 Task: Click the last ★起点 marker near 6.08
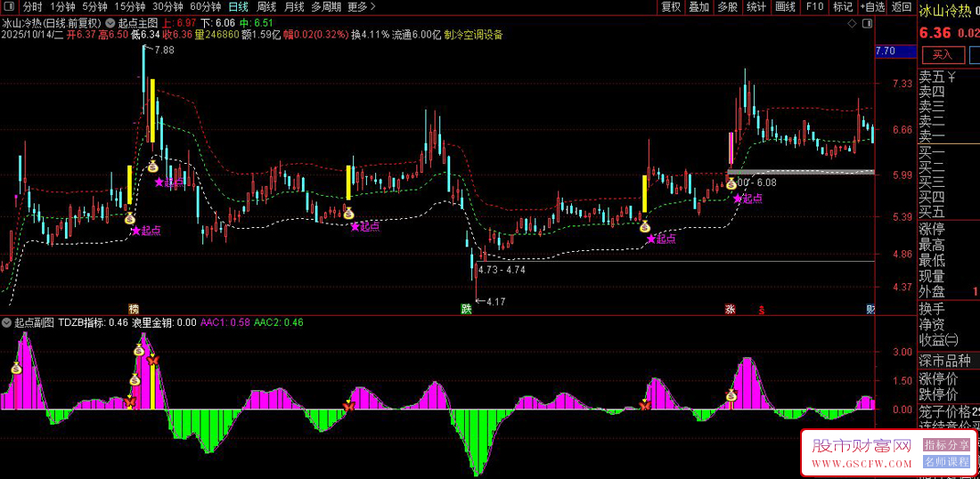tap(748, 199)
